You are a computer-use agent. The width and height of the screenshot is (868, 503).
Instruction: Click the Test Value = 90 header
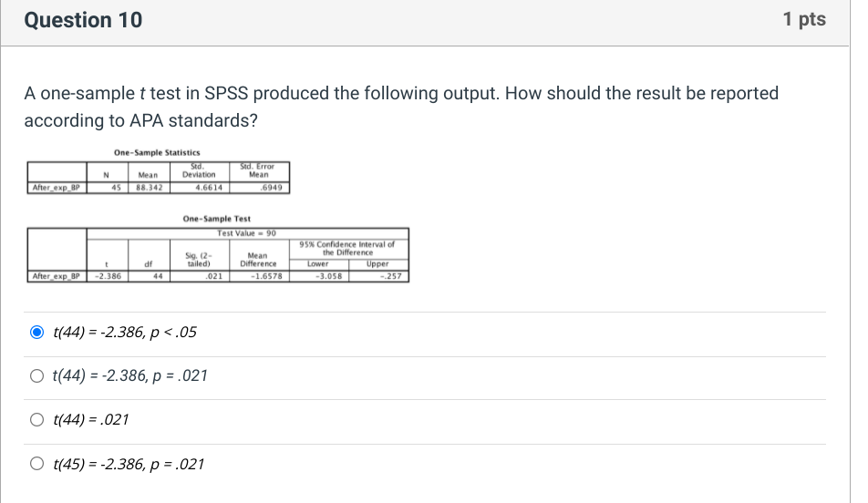246,233
